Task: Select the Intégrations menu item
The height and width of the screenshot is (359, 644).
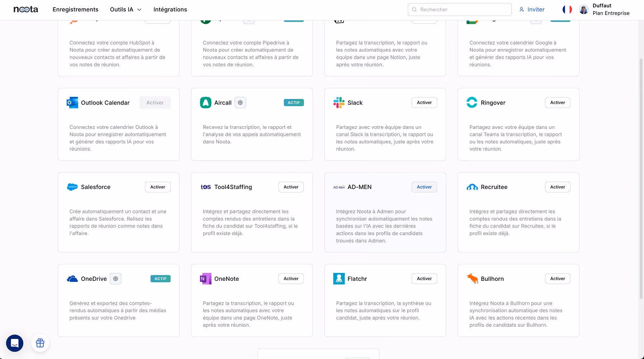Action: pos(170,9)
